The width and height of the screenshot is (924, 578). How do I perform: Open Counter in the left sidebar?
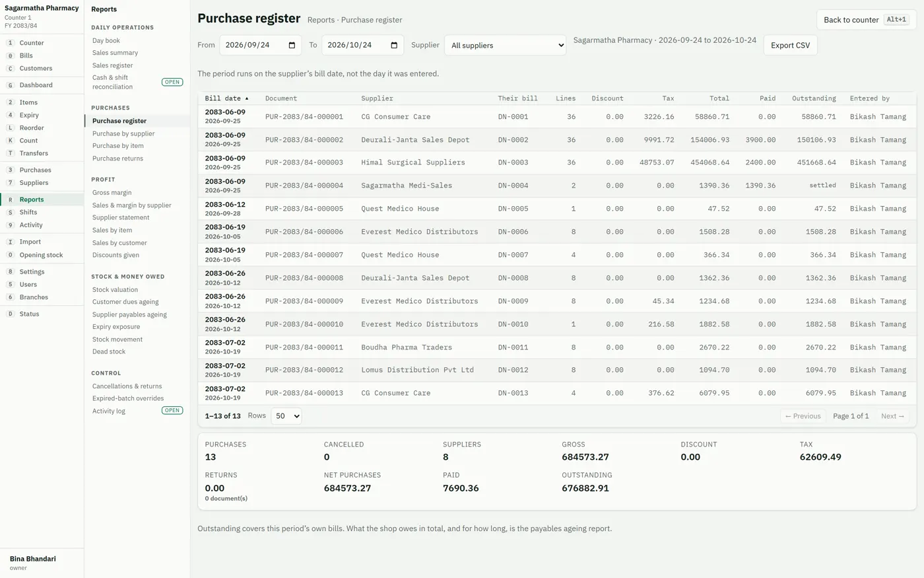[42, 43]
